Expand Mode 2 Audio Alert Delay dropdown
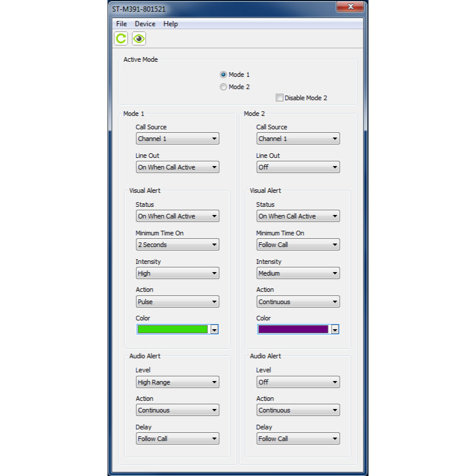 (298, 439)
